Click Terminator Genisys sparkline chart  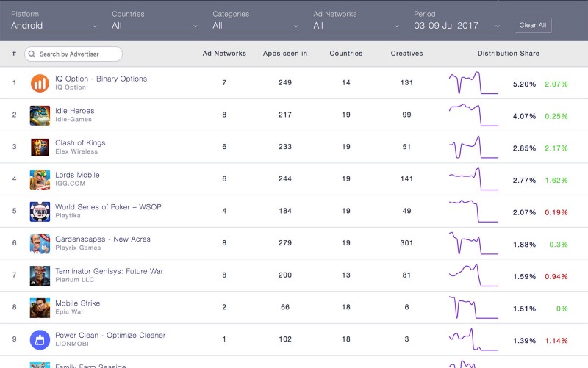(x=473, y=275)
